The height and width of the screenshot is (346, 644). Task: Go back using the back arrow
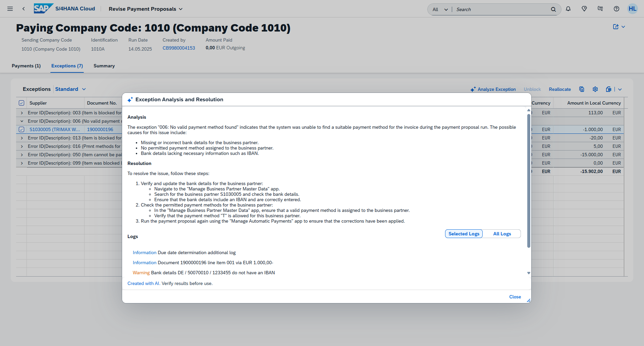23,9
